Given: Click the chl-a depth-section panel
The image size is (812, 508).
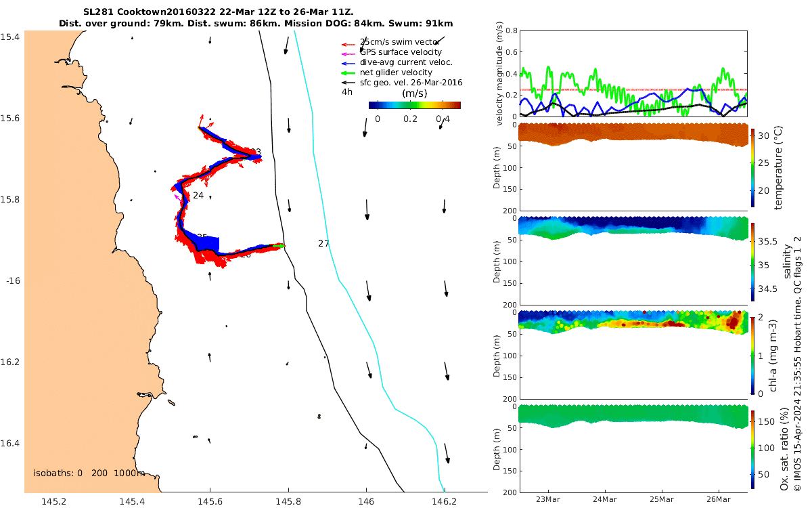Looking at the screenshot, I should [x=633, y=355].
